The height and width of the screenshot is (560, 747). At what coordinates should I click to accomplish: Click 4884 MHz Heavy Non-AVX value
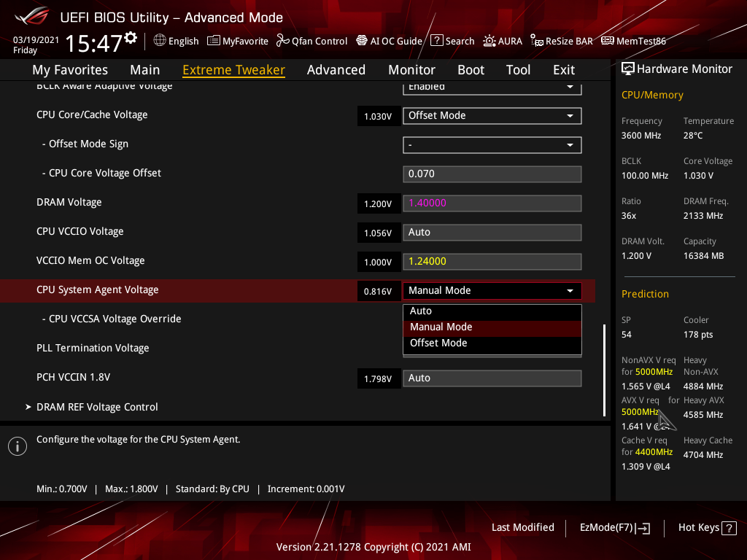[x=703, y=386]
